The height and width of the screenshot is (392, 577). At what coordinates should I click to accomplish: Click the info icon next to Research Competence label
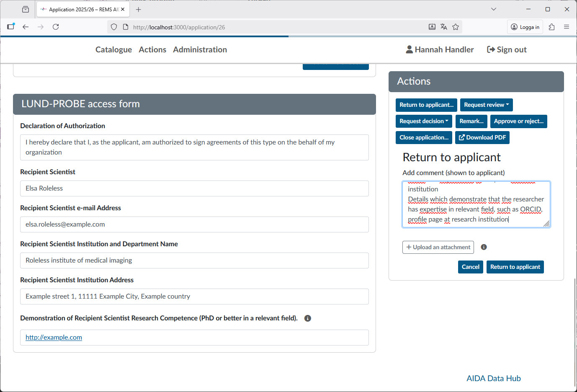point(308,318)
